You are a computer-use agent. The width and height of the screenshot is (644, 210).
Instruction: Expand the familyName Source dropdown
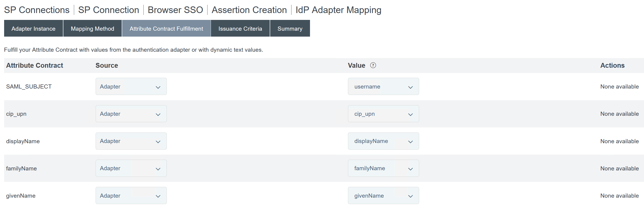tap(131, 168)
